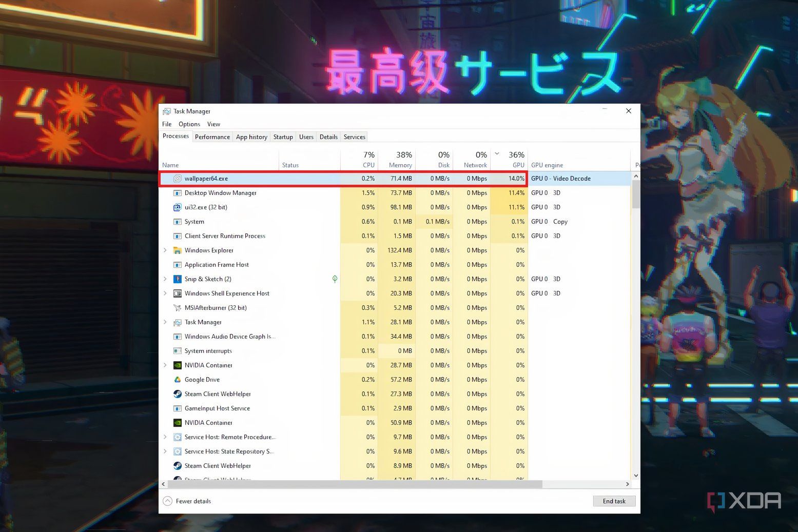
Task: Click the Google Drive process icon
Action: 177,380
